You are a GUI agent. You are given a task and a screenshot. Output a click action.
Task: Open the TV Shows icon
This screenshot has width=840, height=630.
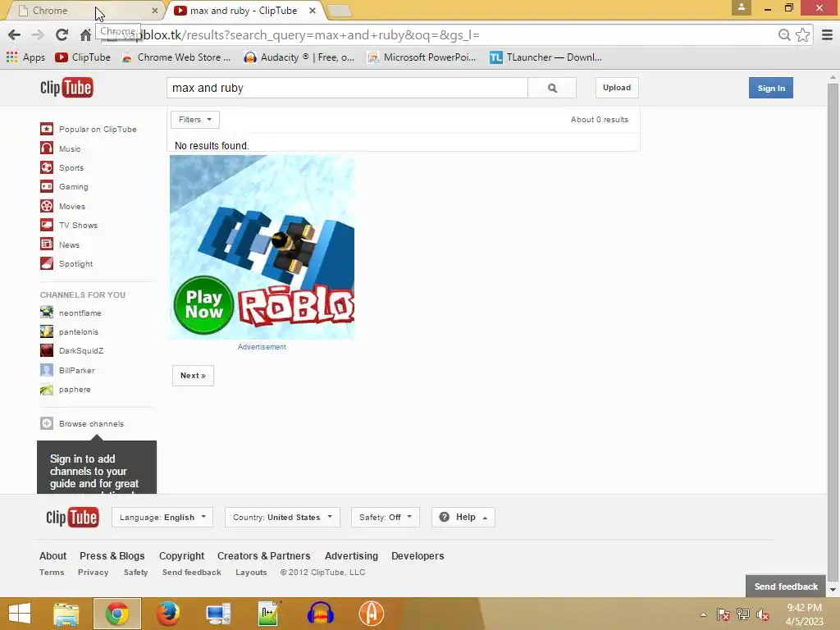tap(47, 225)
